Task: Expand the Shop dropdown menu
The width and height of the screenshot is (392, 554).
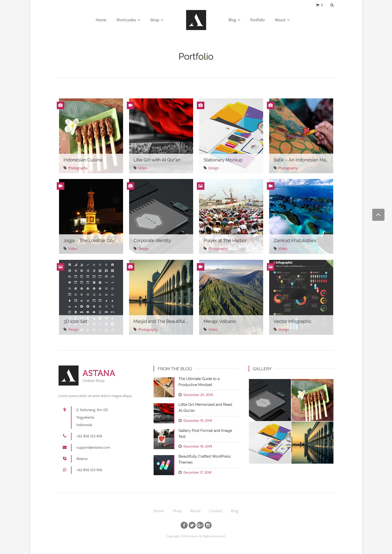Action: [x=157, y=20]
